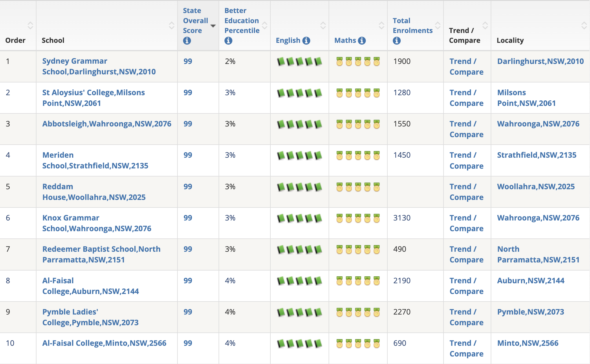Sort by Order column arrows
Viewport: 590px width, 364px height.
(x=30, y=25)
